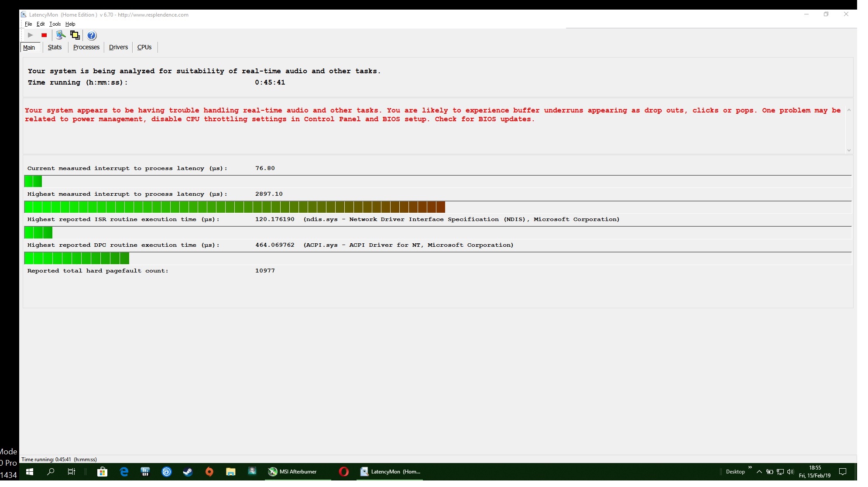This screenshot has height=487, width=868.
Task: Open Task View on the taskbar
Action: 72,472
